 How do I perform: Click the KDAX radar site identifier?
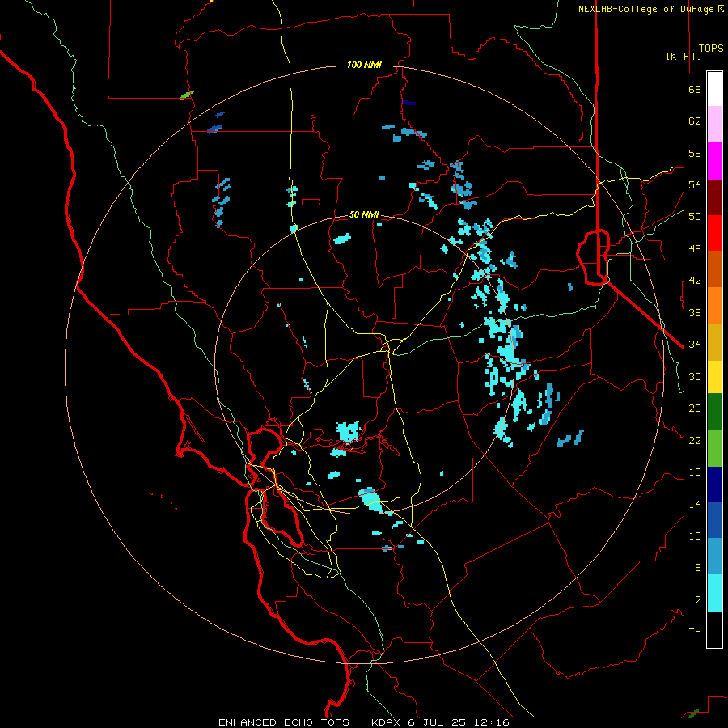pos(387,722)
